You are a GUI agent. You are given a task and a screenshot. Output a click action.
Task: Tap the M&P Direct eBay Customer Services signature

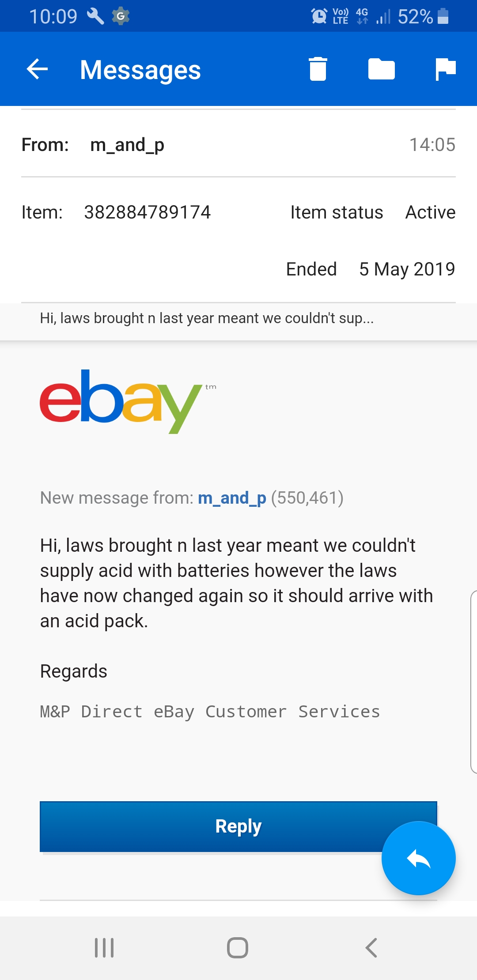pyautogui.click(x=210, y=712)
